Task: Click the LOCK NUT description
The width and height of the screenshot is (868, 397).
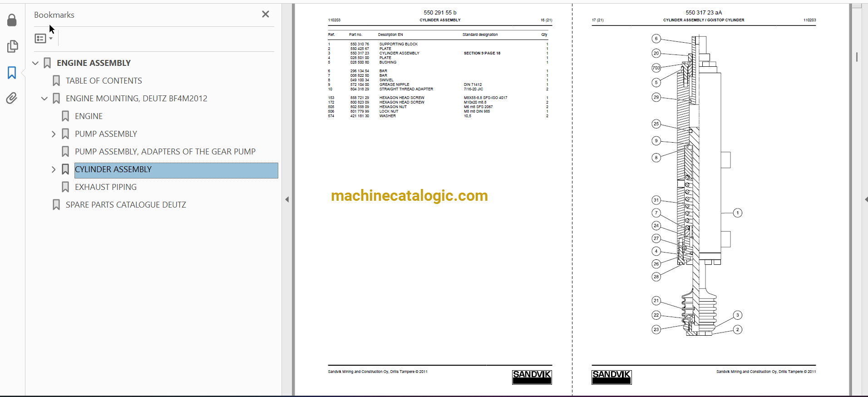Action: coord(389,111)
